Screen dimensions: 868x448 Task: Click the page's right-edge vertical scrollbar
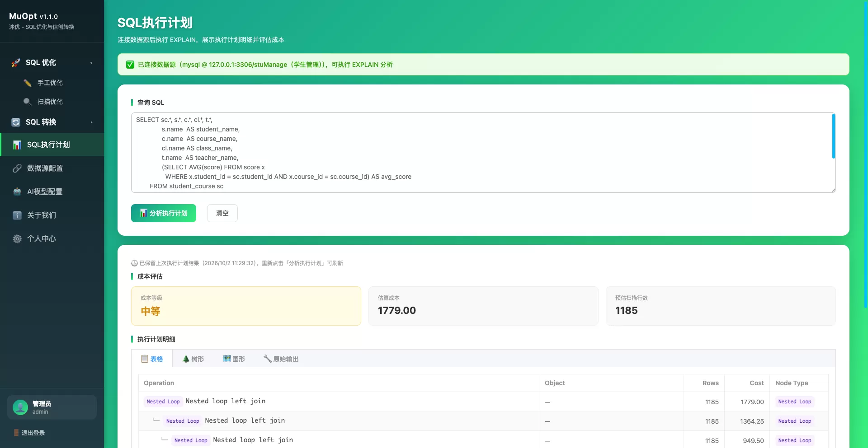(x=865, y=156)
